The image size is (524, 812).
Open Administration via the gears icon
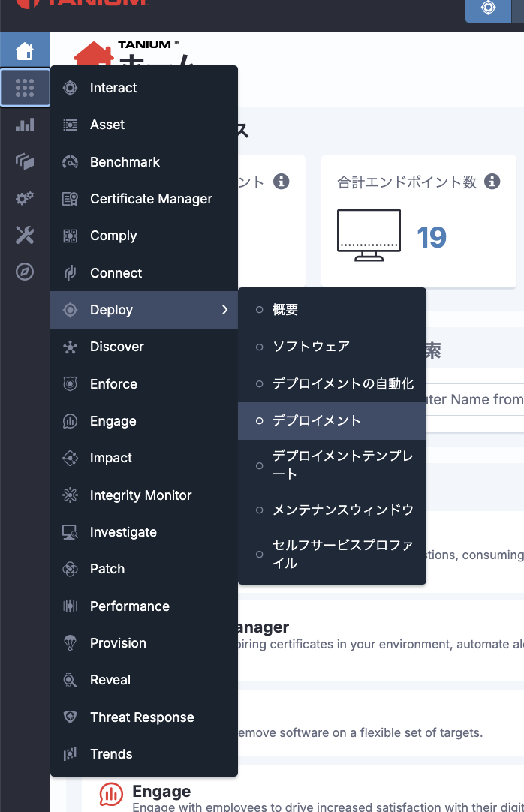coord(25,198)
